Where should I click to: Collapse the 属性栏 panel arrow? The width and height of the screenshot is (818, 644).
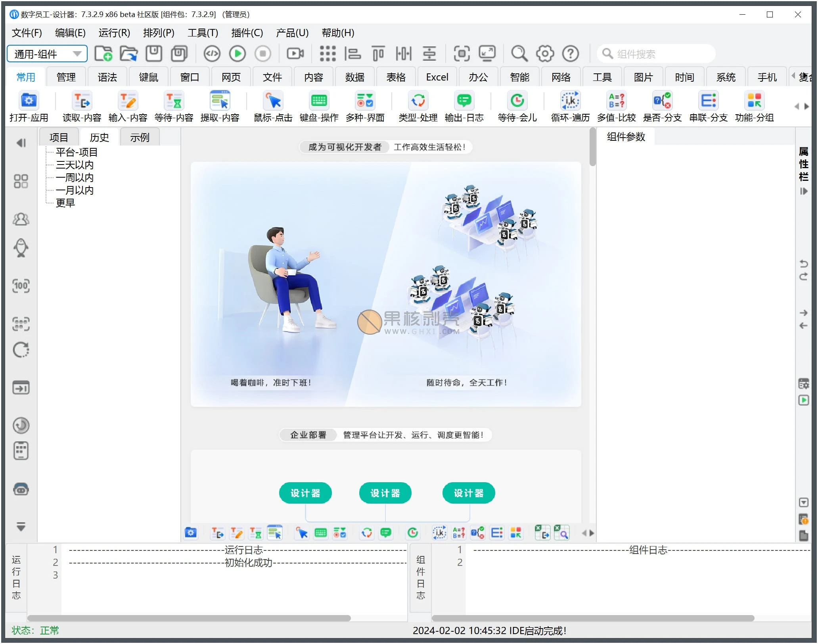point(803,191)
